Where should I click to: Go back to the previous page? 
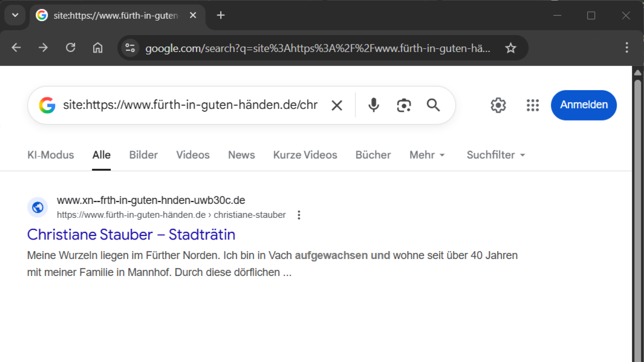(16, 48)
